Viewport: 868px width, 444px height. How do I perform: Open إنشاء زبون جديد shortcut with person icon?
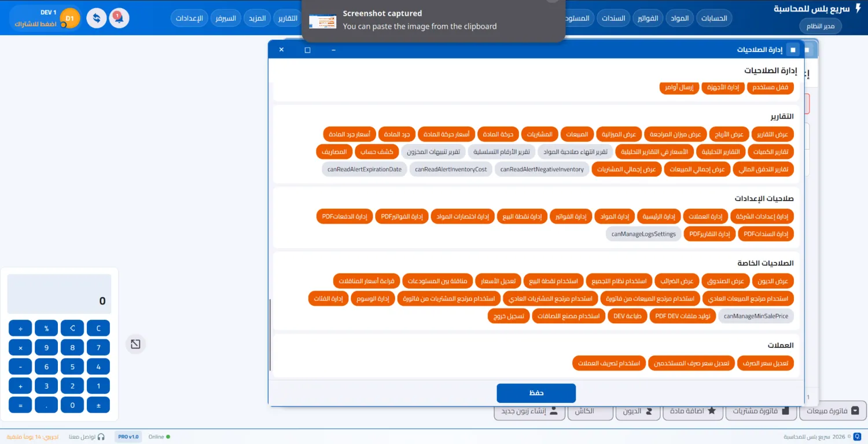[529, 411]
